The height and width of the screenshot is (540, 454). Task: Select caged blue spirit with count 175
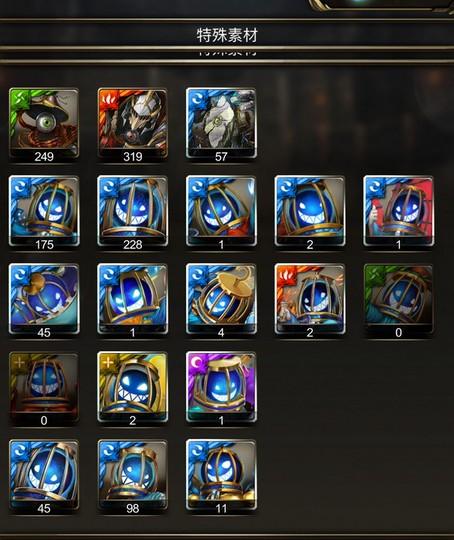(x=44, y=212)
